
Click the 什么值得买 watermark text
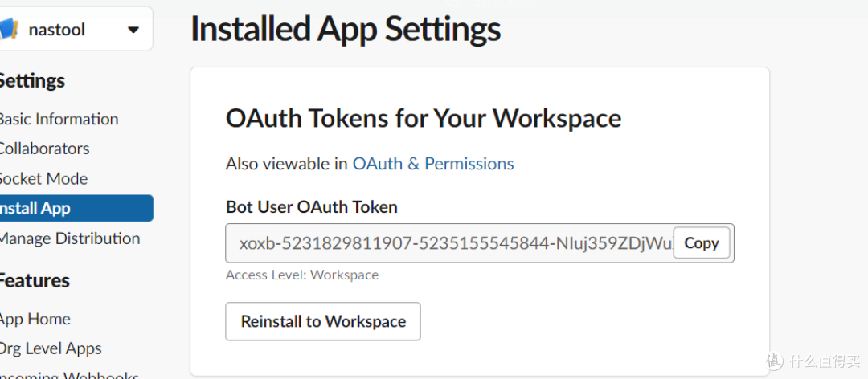(823, 359)
